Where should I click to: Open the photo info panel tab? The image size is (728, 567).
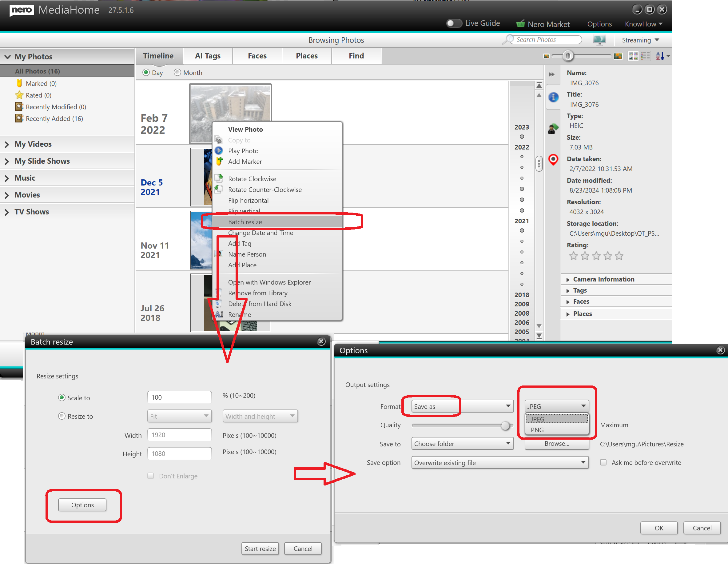[553, 97]
